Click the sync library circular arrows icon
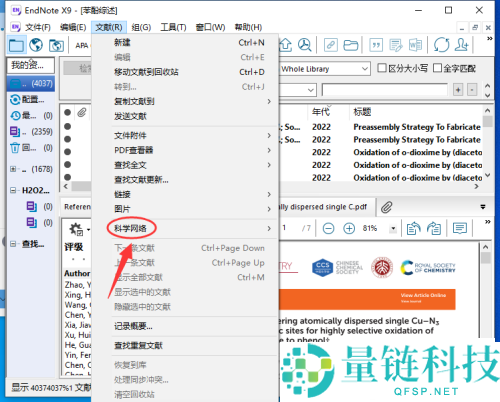 (441, 45)
